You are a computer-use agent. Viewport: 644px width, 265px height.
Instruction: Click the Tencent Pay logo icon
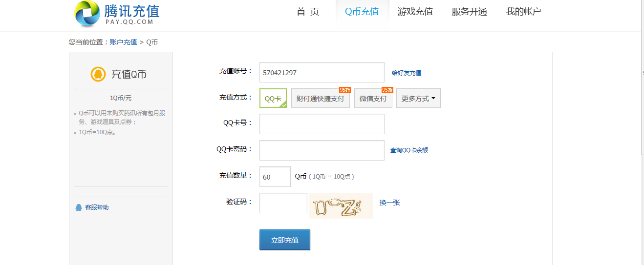87,14
